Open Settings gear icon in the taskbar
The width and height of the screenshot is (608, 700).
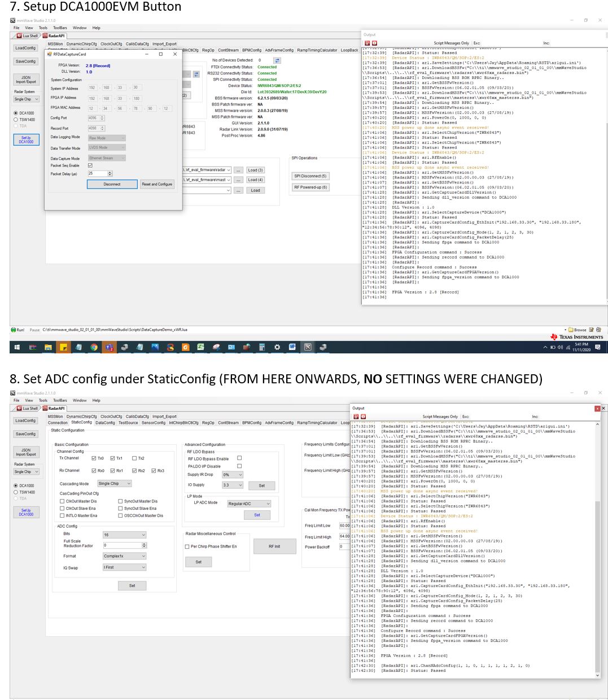click(277, 347)
